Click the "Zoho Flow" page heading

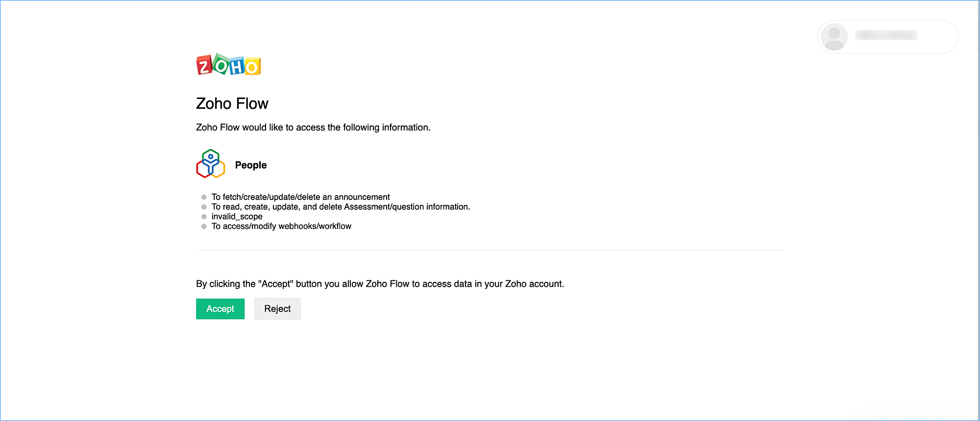[x=232, y=104]
